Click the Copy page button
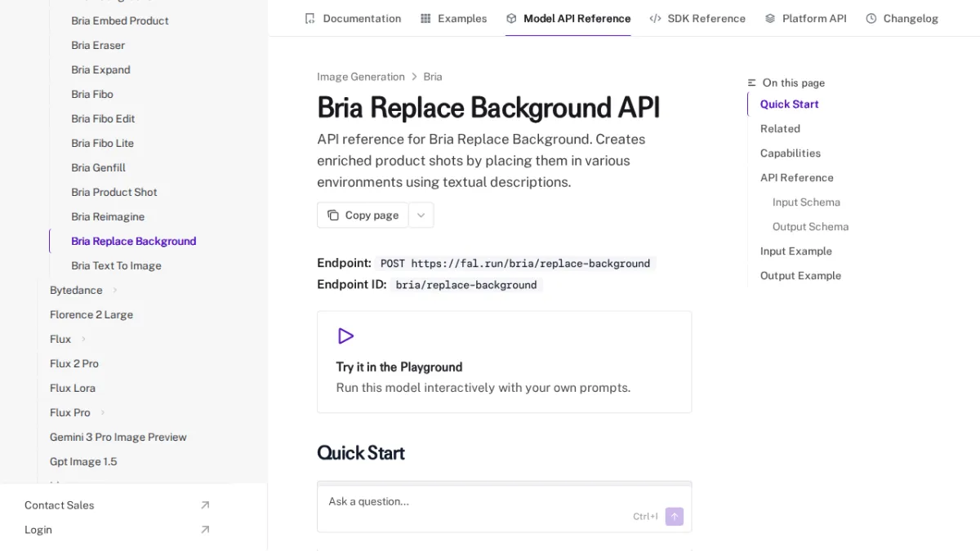This screenshot has height=551, width=980. pyautogui.click(x=363, y=216)
